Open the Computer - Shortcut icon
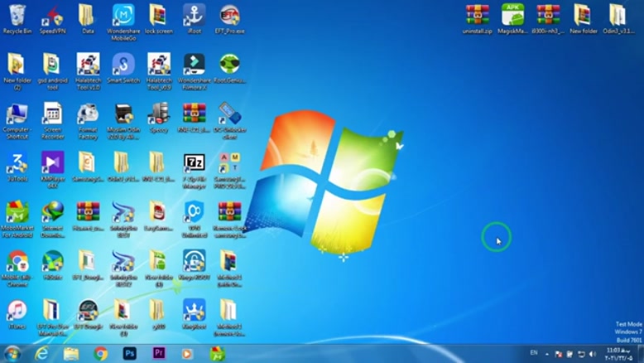 (x=17, y=121)
